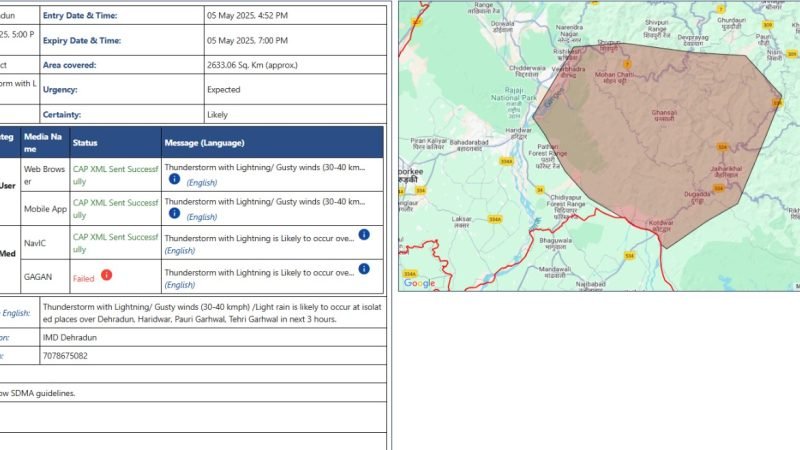Open the English link in GAGAN row
Screen dimensions: 800x450
[180, 285]
